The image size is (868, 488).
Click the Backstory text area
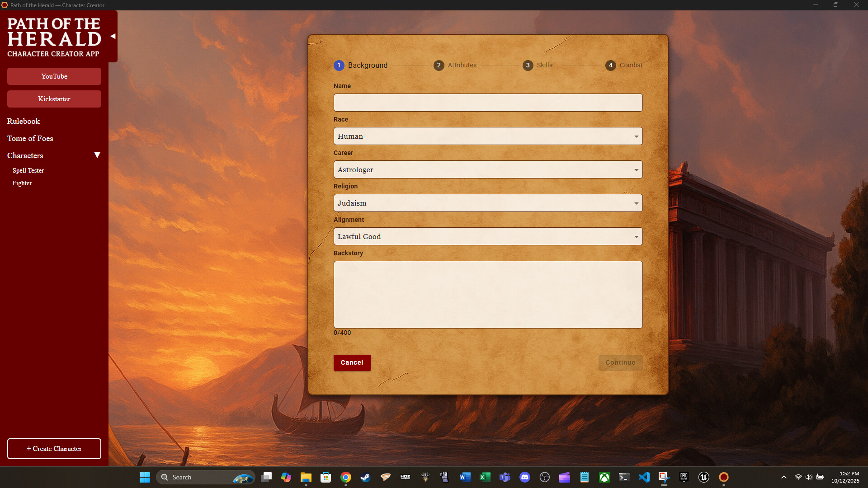488,294
